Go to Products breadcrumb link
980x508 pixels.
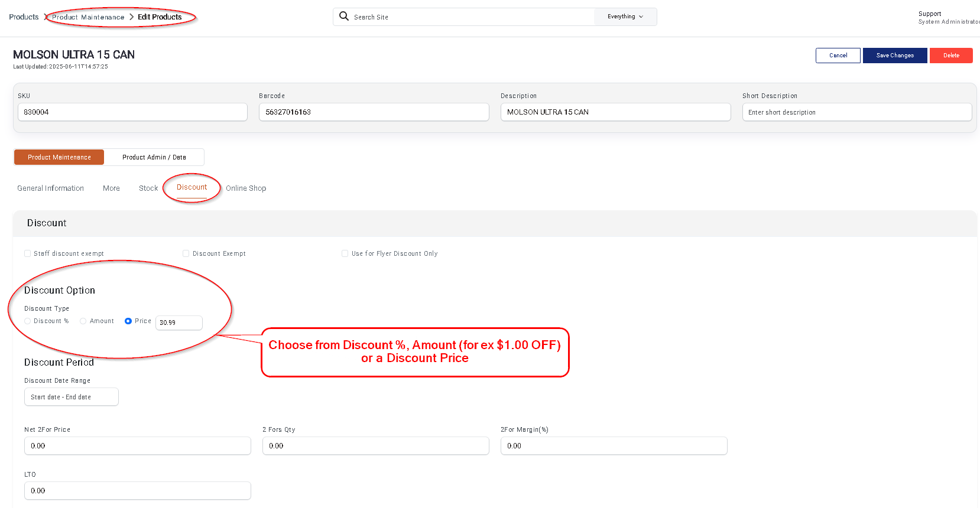(24, 17)
